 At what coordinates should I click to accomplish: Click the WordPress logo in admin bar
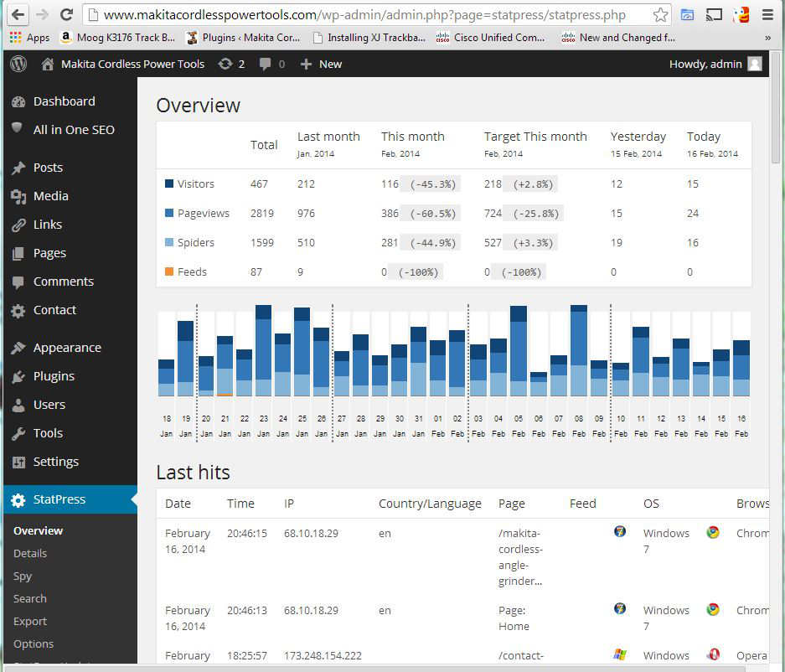pos(18,64)
